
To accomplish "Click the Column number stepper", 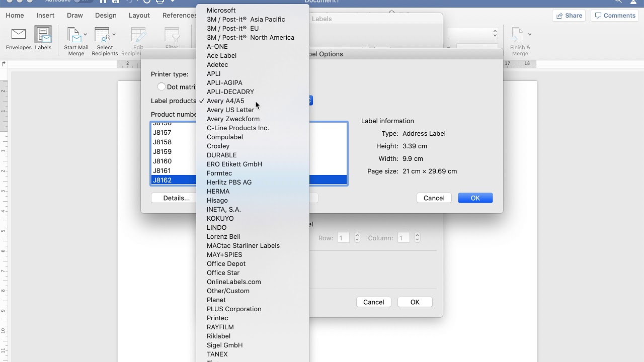I will point(417,238).
